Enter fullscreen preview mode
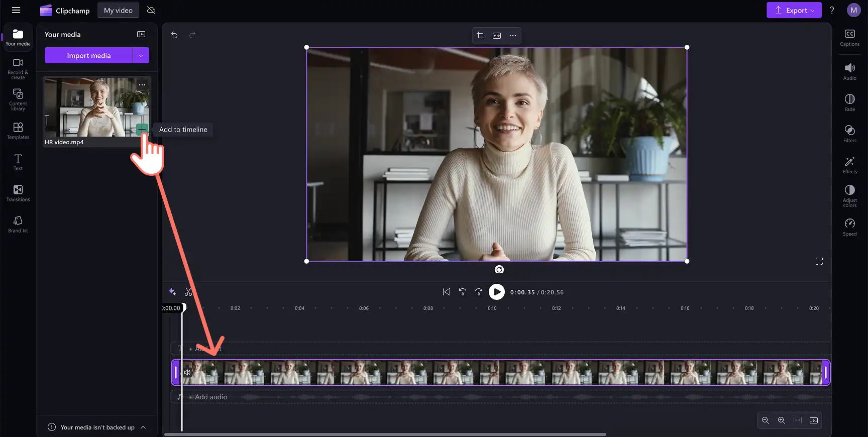Viewport: 868px width, 437px height. click(819, 261)
